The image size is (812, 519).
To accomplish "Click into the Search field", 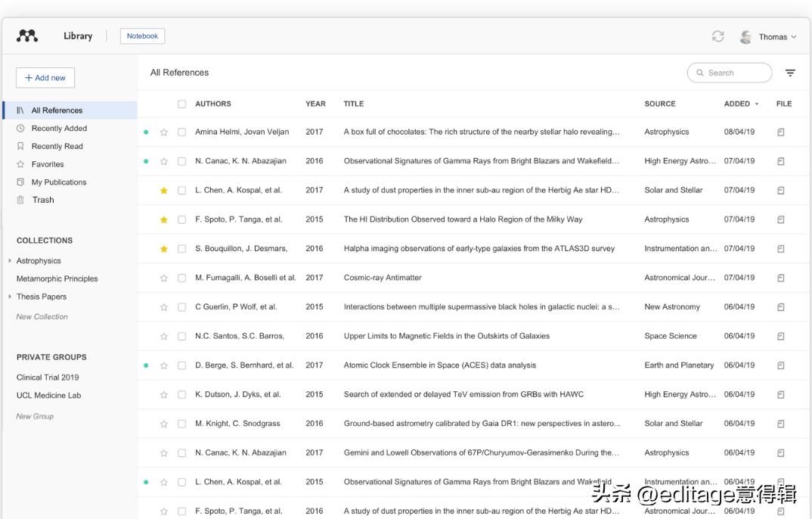I will pyautogui.click(x=729, y=73).
